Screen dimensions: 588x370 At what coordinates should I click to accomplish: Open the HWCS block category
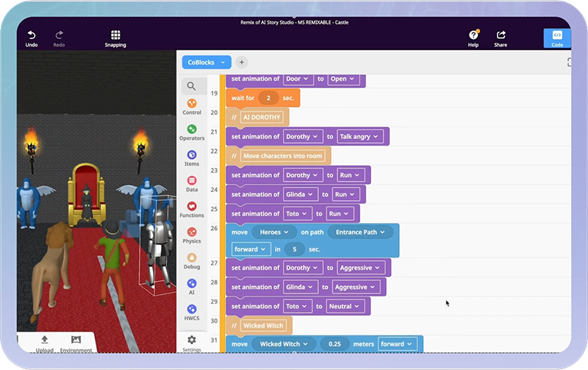[192, 312]
